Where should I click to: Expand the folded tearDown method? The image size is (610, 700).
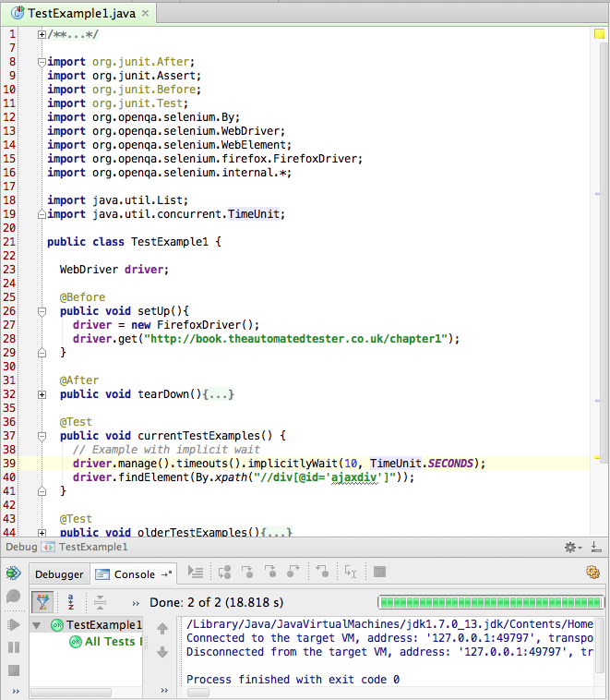42,394
